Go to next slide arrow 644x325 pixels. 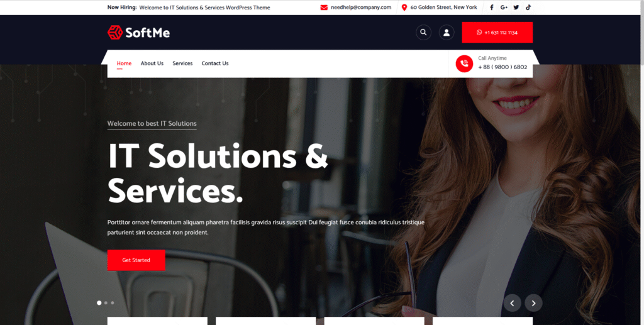pyautogui.click(x=533, y=303)
